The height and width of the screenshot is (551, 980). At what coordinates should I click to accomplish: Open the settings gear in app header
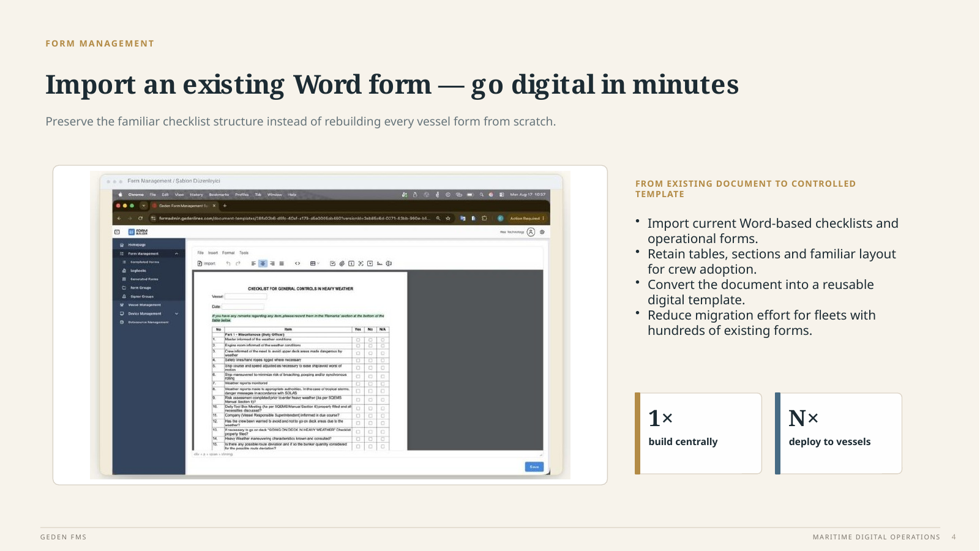pos(542,232)
